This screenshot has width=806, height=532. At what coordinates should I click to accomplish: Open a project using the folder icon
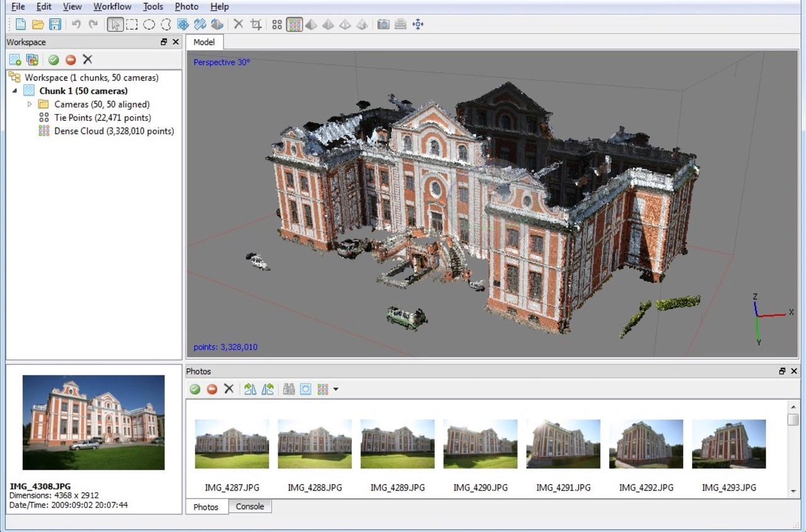pyautogui.click(x=38, y=25)
